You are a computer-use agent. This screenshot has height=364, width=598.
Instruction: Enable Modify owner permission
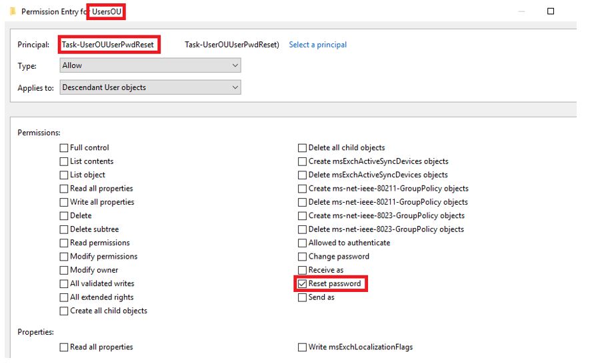pyautogui.click(x=64, y=270)
